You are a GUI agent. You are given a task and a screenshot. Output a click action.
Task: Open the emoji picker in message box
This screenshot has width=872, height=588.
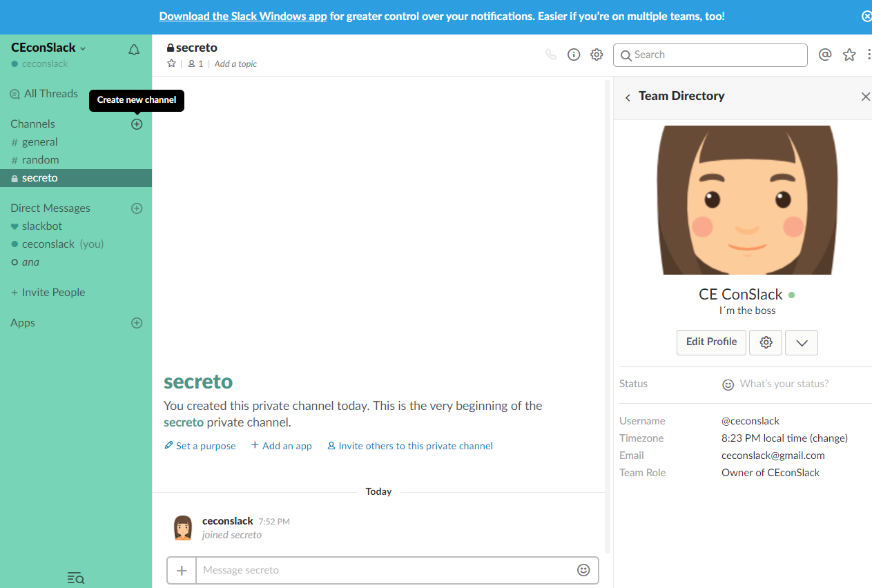pyautogui.click(x=583, y=570)
